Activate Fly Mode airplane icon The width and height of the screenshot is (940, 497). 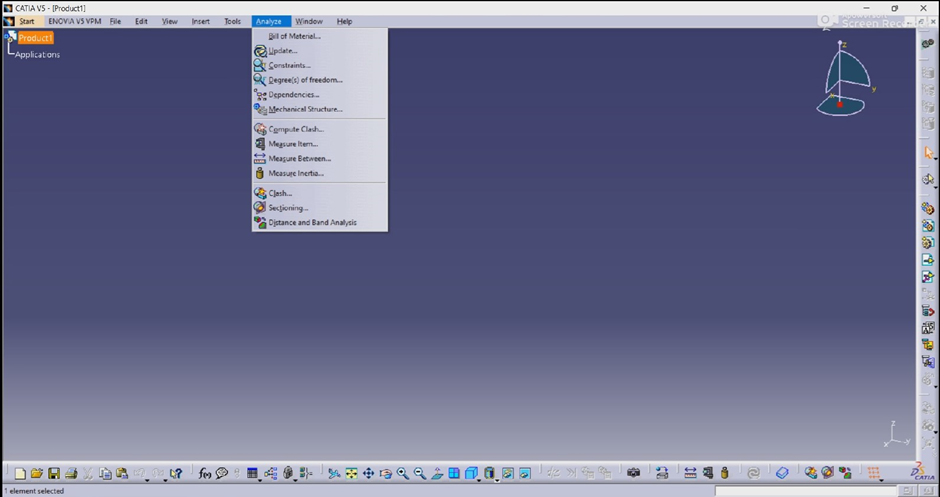click(334, 474)
